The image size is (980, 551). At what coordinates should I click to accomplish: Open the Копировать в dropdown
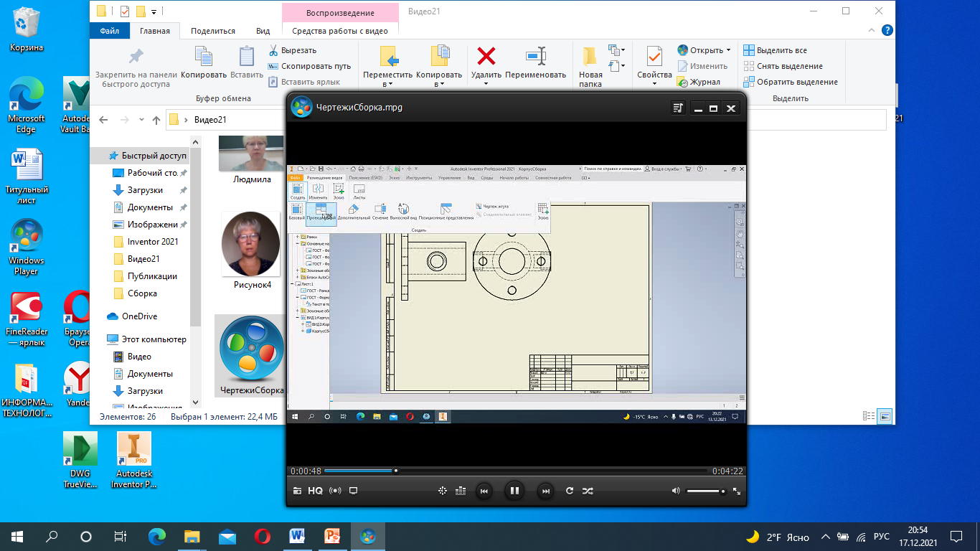pyautogui.click(x=439, y=66)
